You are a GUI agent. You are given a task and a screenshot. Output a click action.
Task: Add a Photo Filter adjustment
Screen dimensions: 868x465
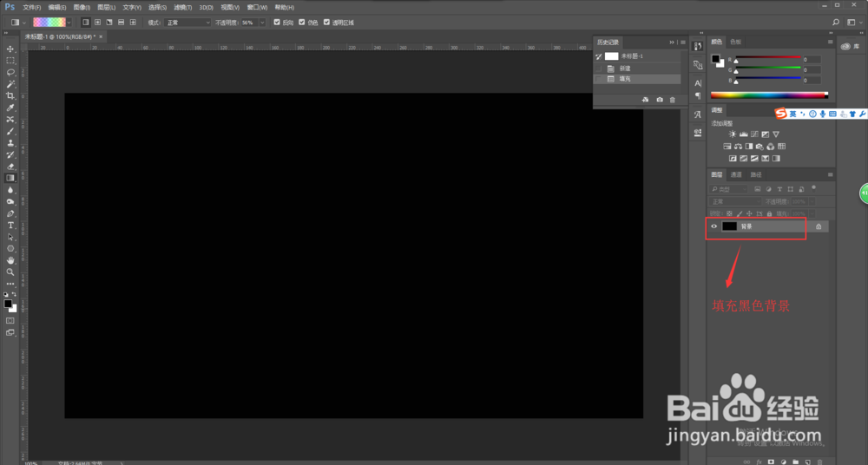[759, 147]
